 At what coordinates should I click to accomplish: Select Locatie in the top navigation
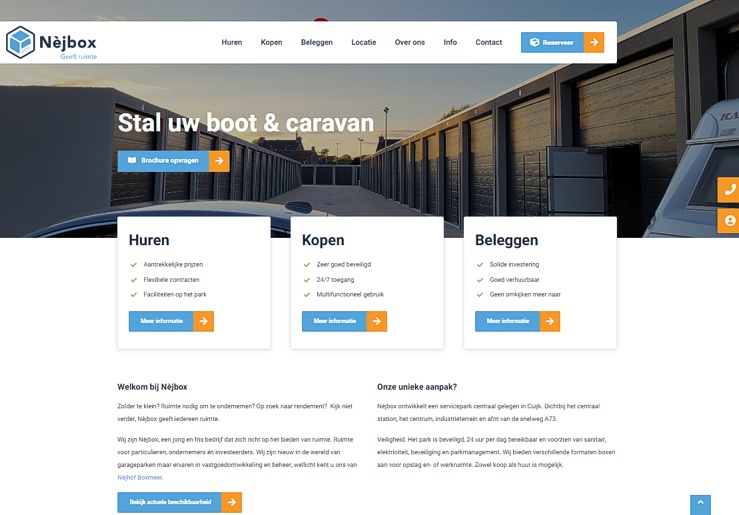pos(364,42)
